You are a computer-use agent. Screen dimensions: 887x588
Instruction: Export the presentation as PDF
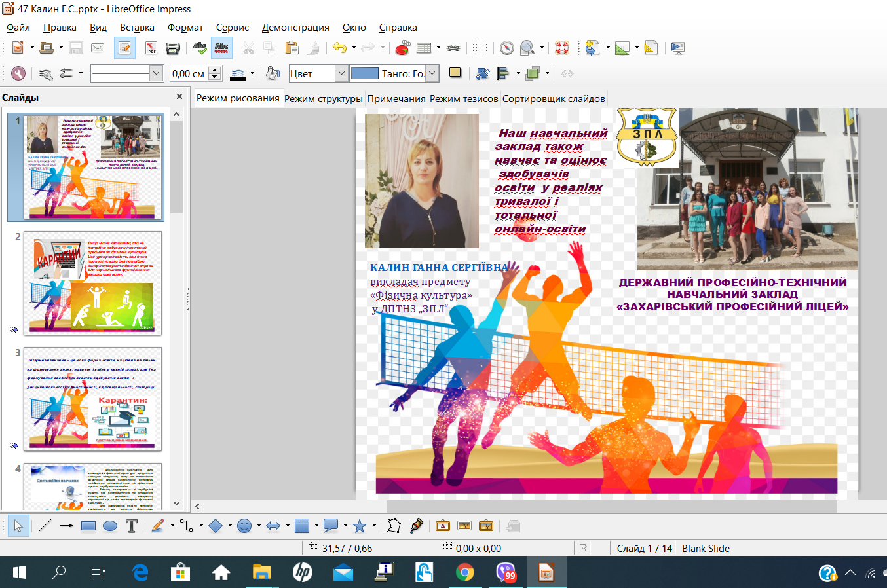tap(151, 48)
